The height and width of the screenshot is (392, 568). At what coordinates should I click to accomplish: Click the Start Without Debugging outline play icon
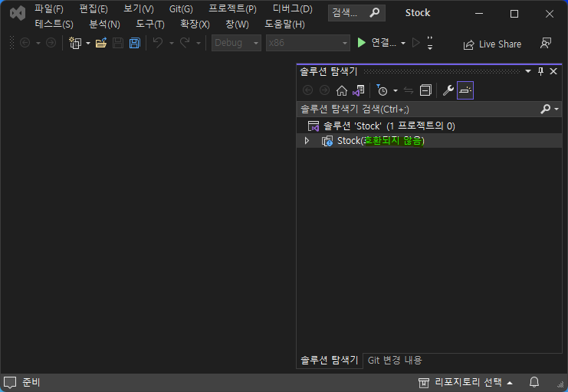[416, 43]
